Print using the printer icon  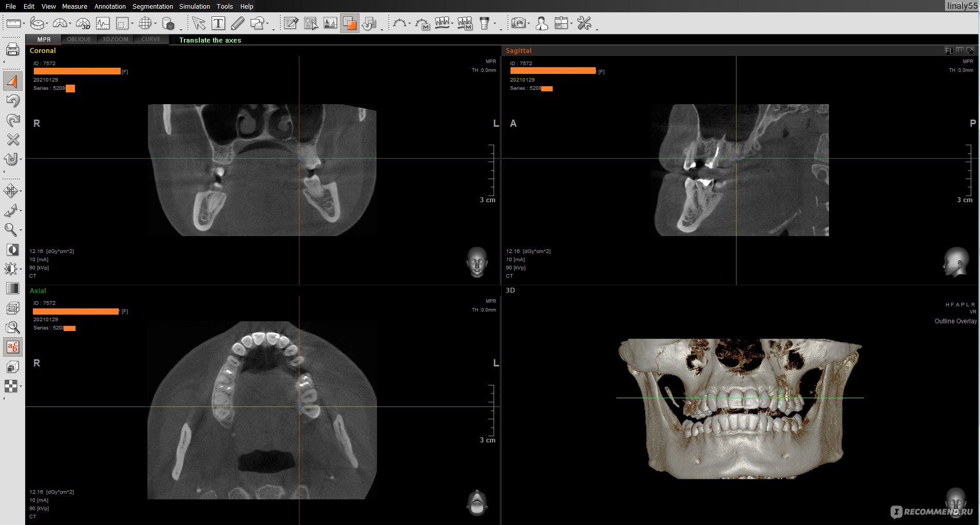click(12, 49)
